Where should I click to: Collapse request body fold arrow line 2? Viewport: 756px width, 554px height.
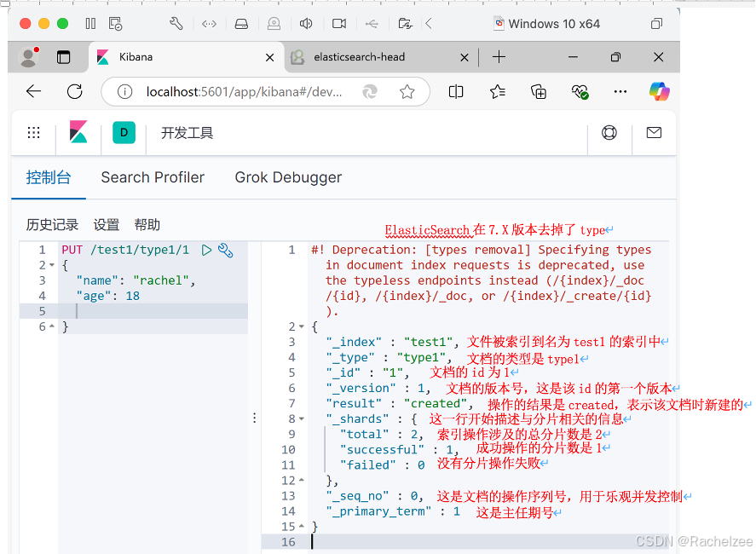click(x=52, y=265)
